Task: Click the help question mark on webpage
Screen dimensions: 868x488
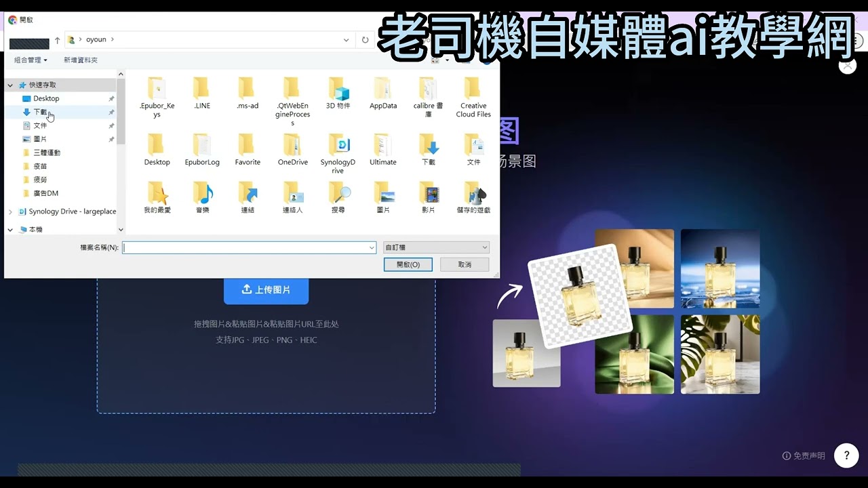Action: click(x=846, y=455)
